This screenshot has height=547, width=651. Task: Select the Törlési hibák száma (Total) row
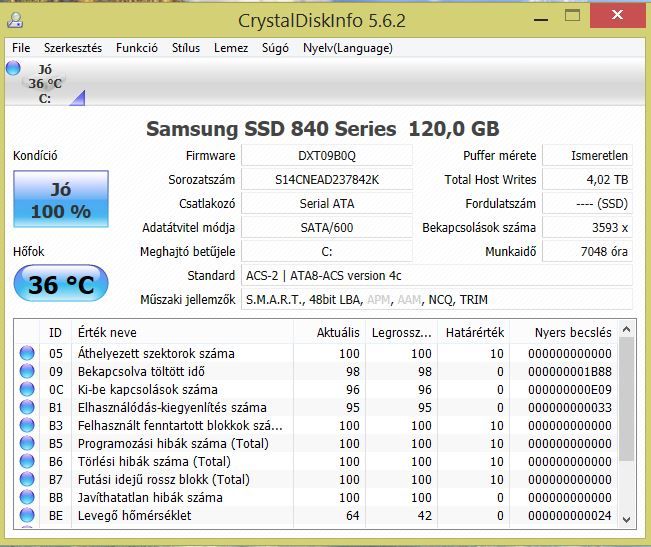[x=316, y=461]
